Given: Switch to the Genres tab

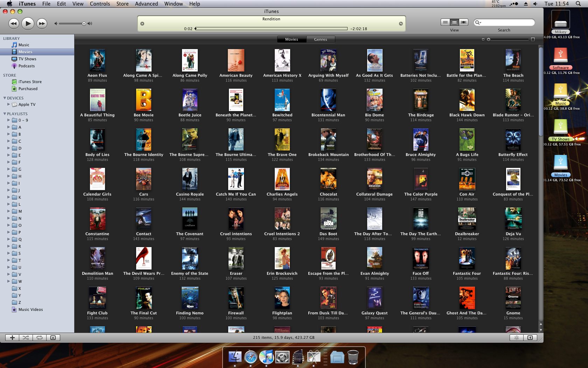Looking at the screenshot, I should [320, 39].
